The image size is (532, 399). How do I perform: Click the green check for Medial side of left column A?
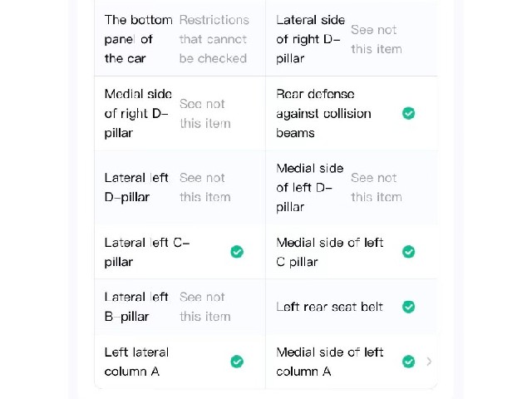point(408,362)
